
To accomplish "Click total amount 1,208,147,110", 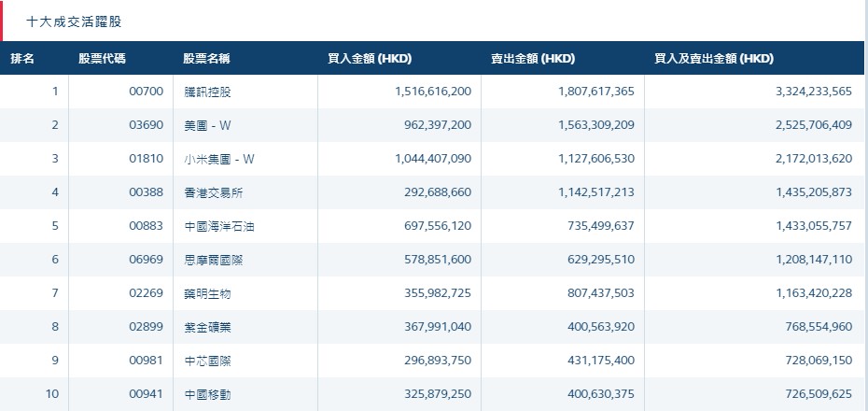I will tap(814, 260).
